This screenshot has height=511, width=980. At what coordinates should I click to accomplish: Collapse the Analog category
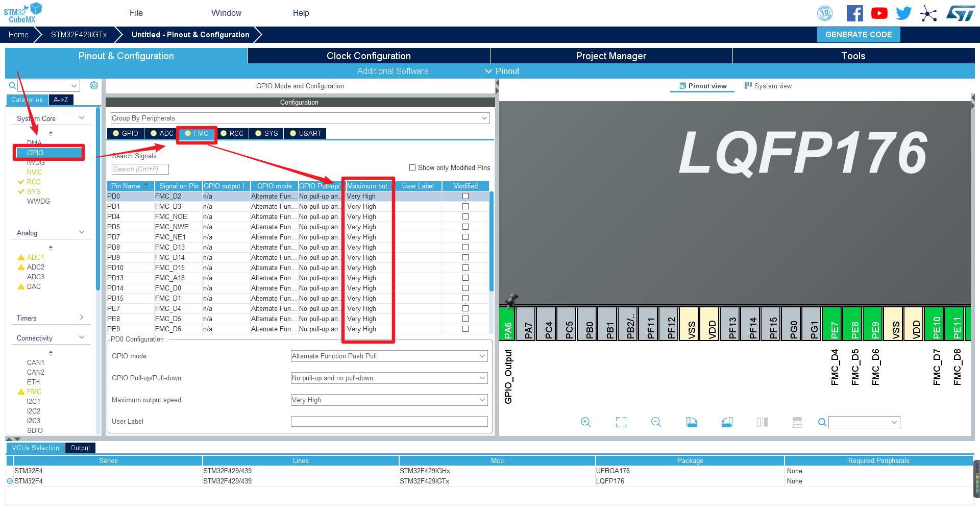point(82,232)
